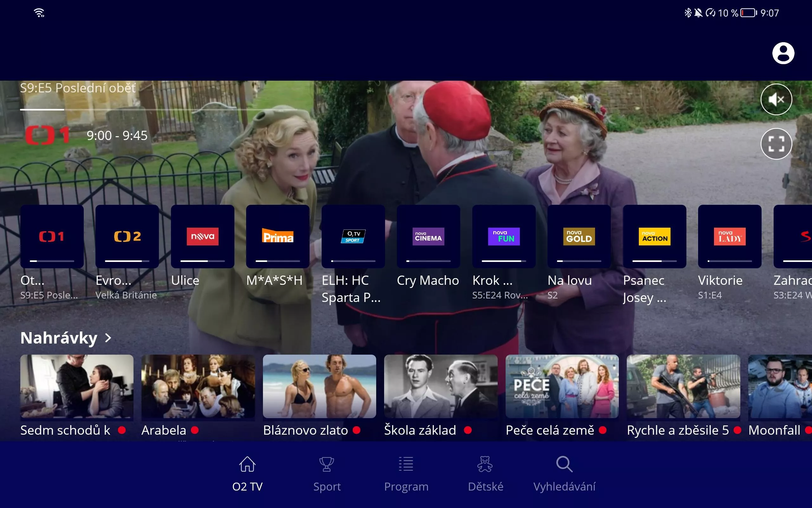Click the playback progress bar on player
812x508 pixels.
(158, 110)
